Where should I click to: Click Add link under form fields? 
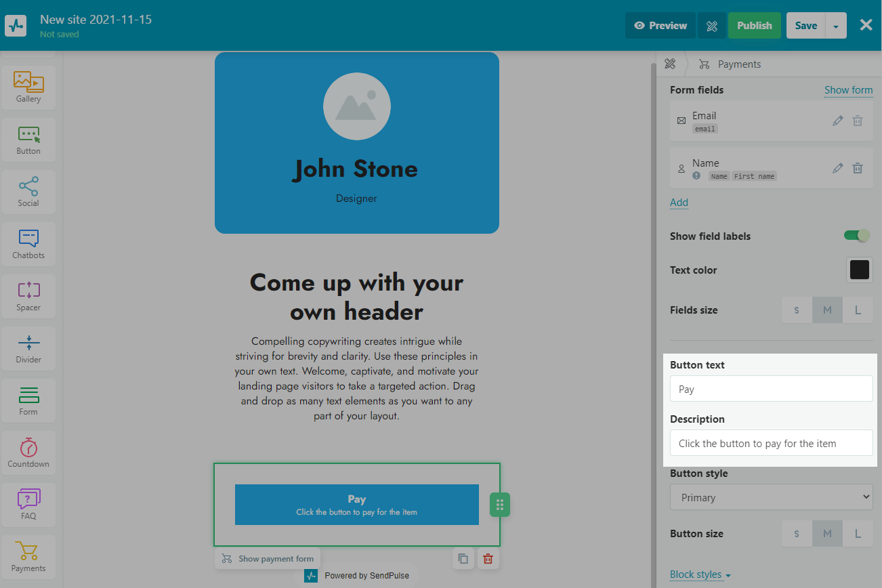(x=679, y=202)
